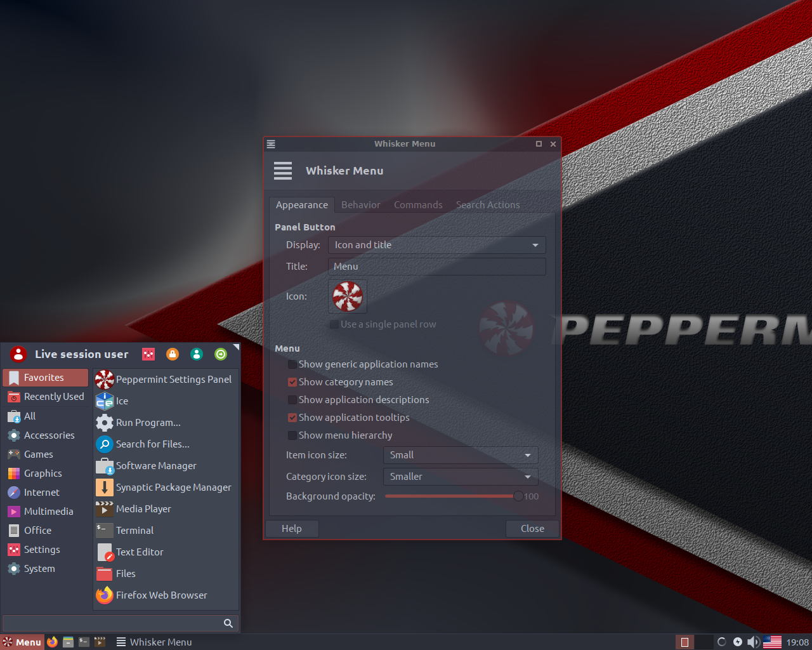Select the Appearance tab
Screen dimensions: 812x650
(x=302, y=205)
